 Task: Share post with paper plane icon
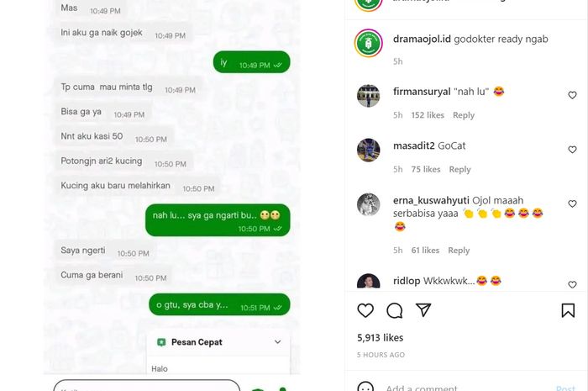[x=423, y=310]
